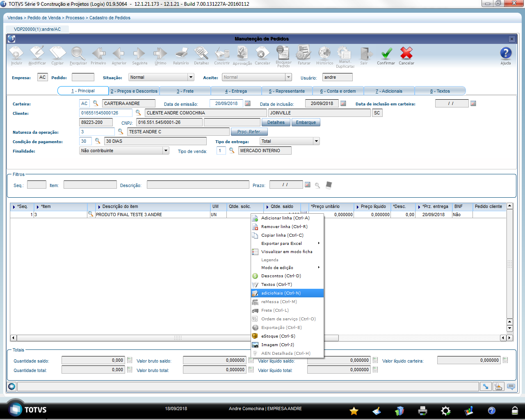Open the Tipo de entrega dropdown
Screen dimensions: 525x420
[316, 141]
